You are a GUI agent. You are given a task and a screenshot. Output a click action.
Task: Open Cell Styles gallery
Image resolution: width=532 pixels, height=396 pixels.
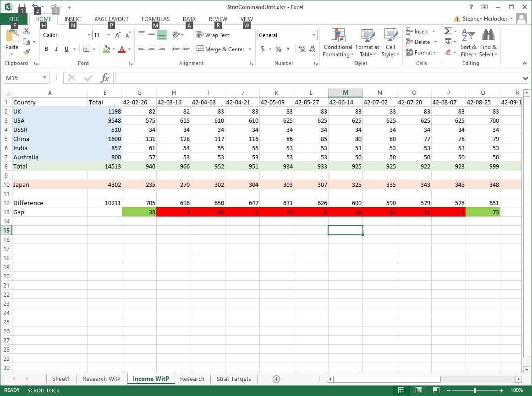pos(390,43)
